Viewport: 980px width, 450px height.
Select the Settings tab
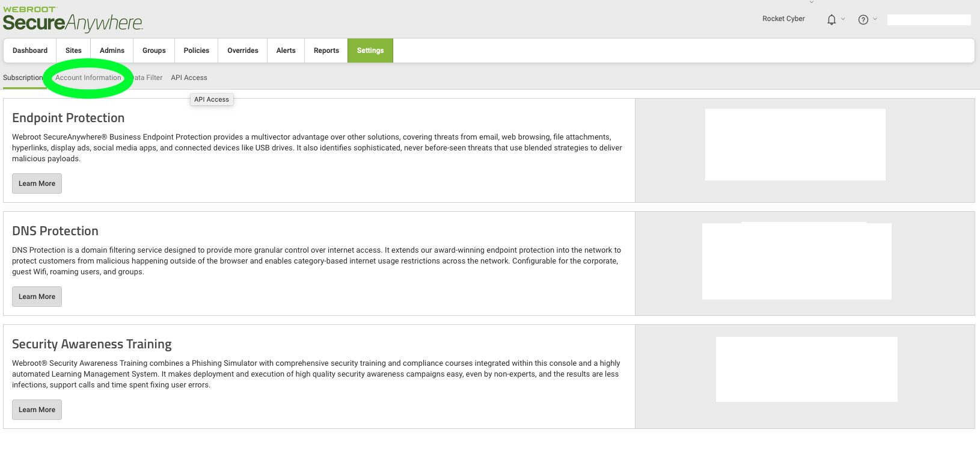point(370,51)
